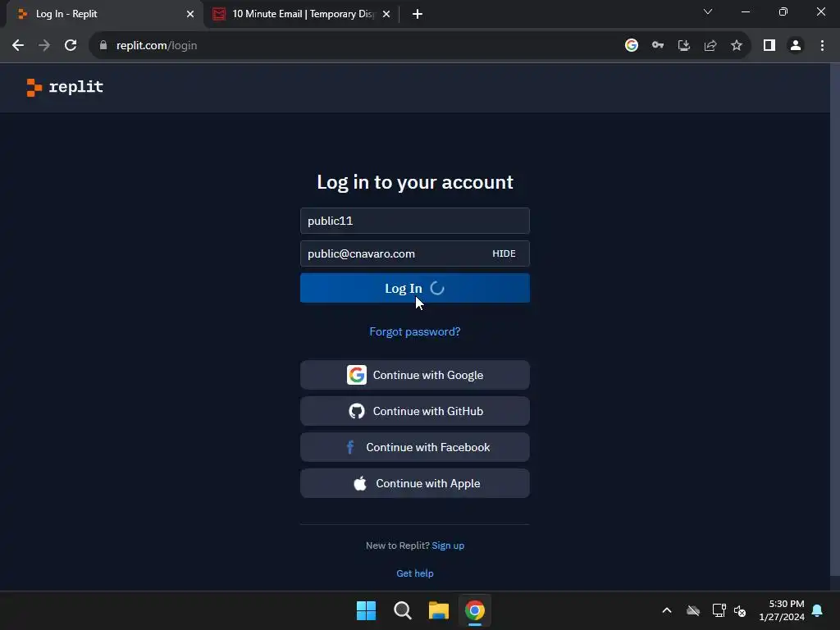The width and height of the screenshot is (840, 630).
Task: Click Chrome icon in taskbar
Action: (x=475, y=610)
